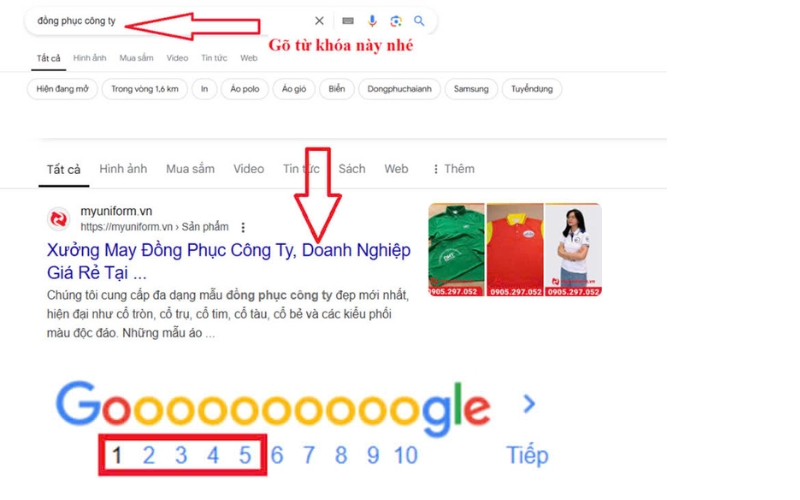The image size is (800, 500).
Task: Clear the search box with the X icon
Action: click(319, 21)
